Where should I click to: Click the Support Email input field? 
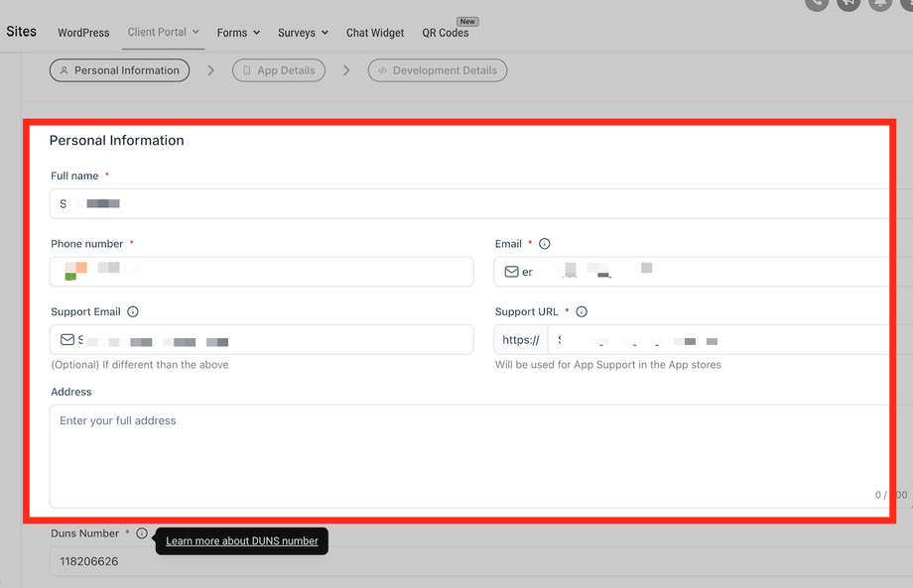[x=261, y=340]
